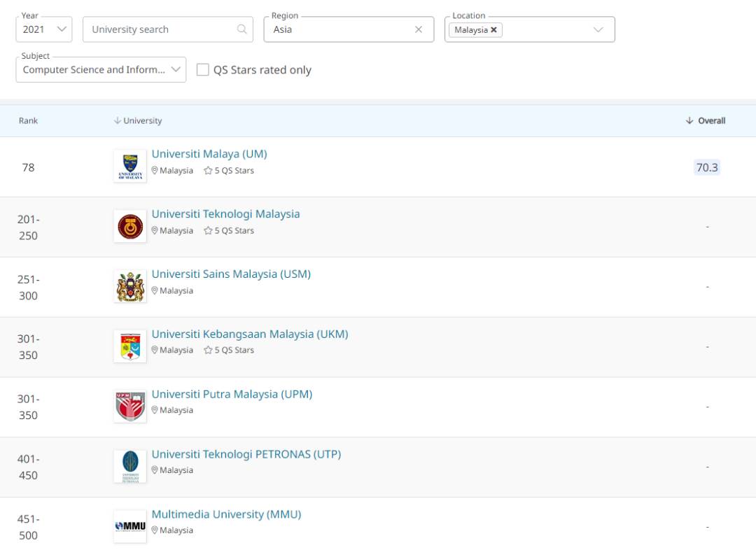This screenshot has height=557, width=756.
Task: Open Universiti Kebangsaan Malaysia (UKM) link
Action: pos(250,334)
